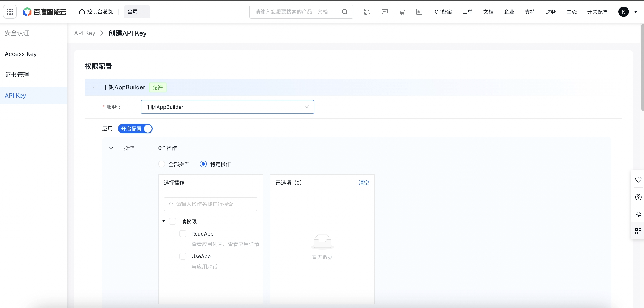
Task: Collapse the 千帆AppBuilder permission section
Action: coord(94,87)
